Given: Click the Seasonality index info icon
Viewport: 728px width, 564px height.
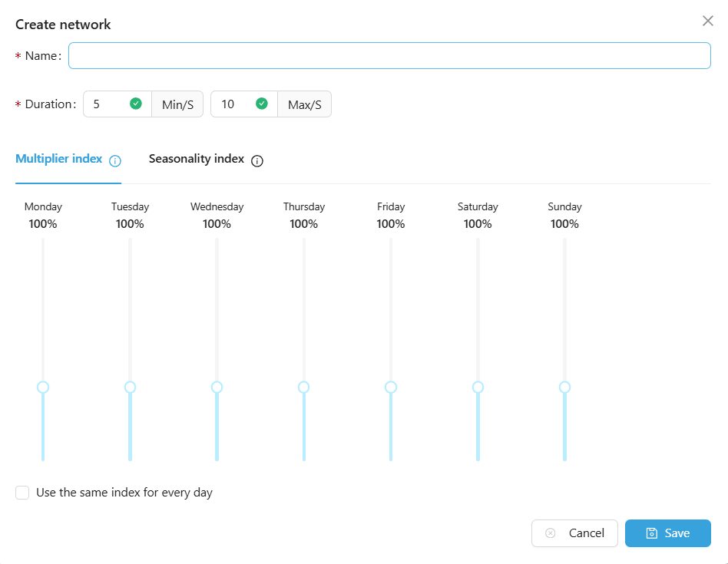Looking at the screenshot, I should [257, 160].
